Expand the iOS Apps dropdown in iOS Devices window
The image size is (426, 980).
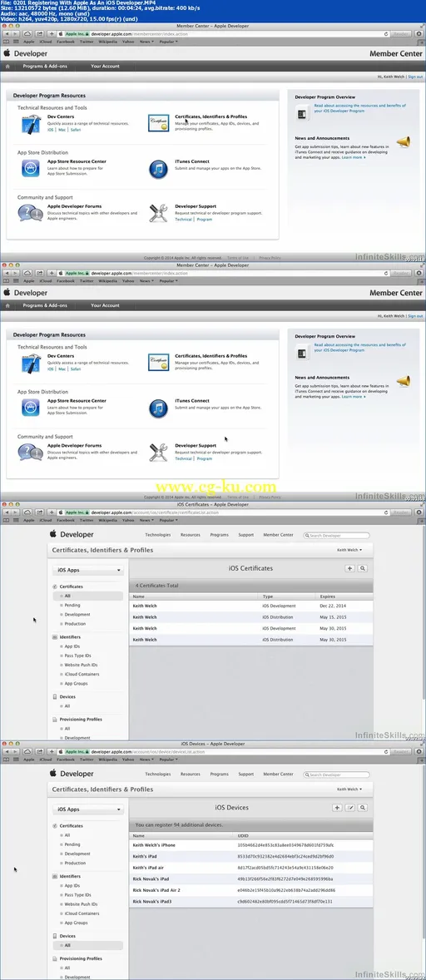[88, 809]
